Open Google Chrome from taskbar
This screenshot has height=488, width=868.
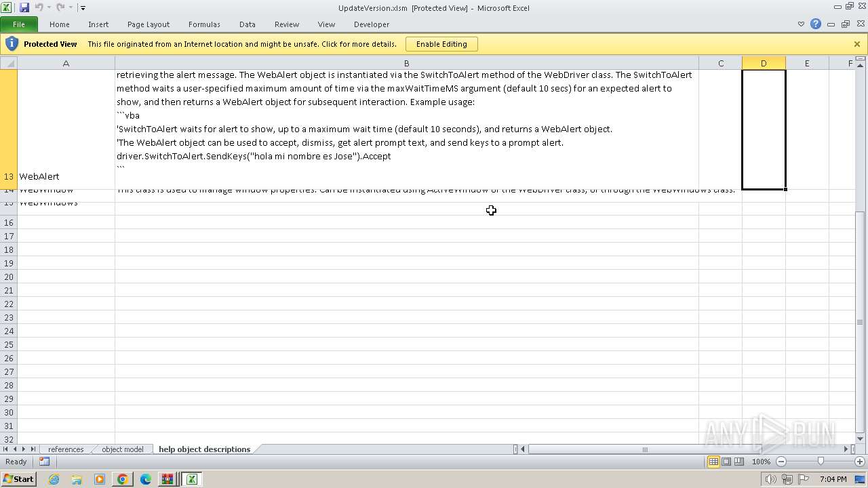[123, 479]
